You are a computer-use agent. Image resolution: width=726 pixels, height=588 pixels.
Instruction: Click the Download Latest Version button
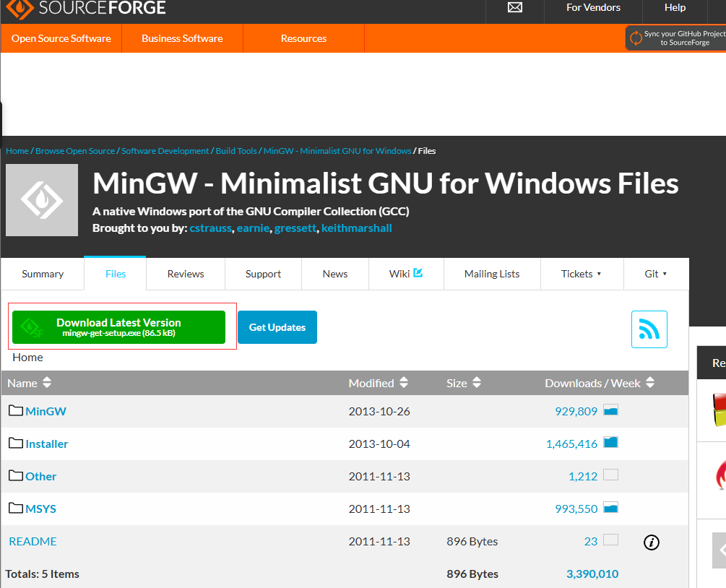[x=118, y=327]
